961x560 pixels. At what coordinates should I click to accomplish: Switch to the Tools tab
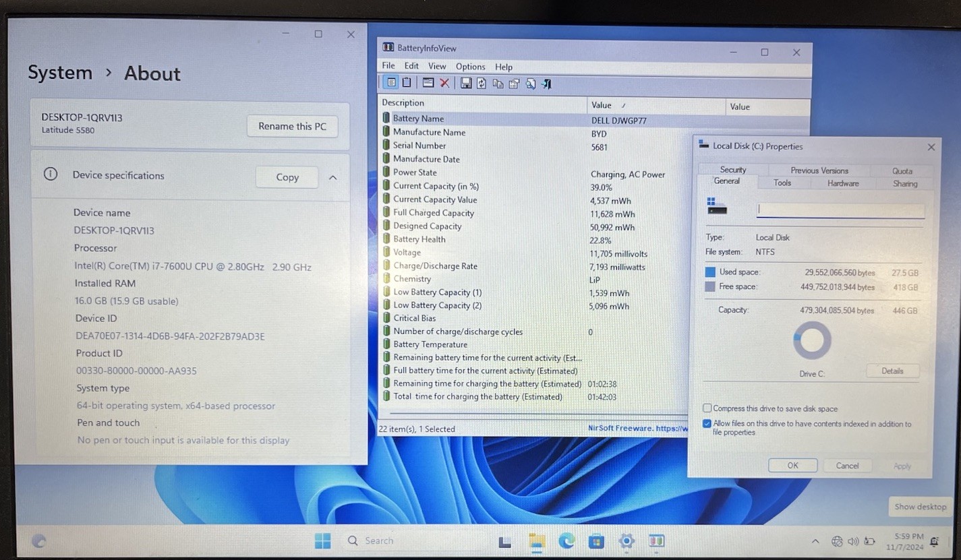tap(782, 183)
